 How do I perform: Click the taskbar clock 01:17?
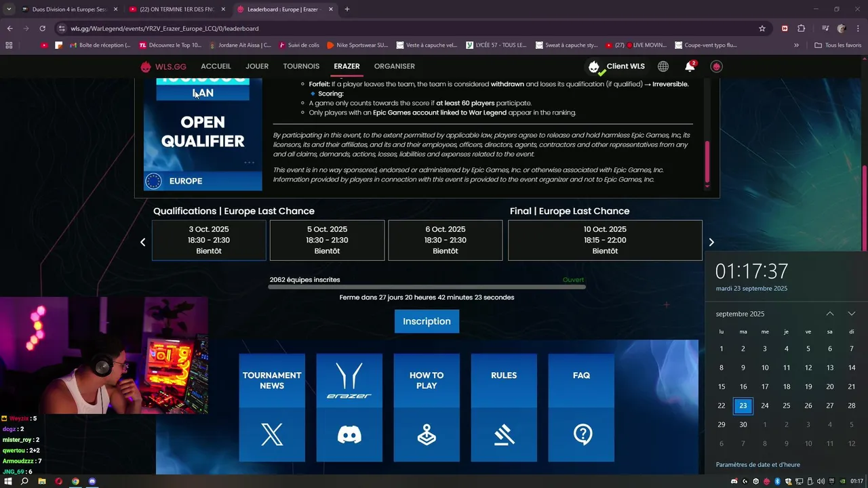click(857, 481)
